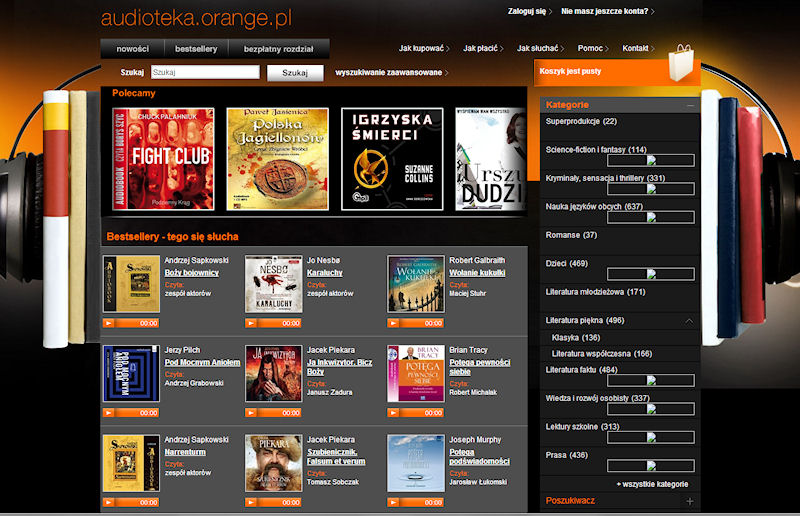Open wyszukiwanie zaawansowane advanced search
The image size is (800, 516).
tap(391, 72)
